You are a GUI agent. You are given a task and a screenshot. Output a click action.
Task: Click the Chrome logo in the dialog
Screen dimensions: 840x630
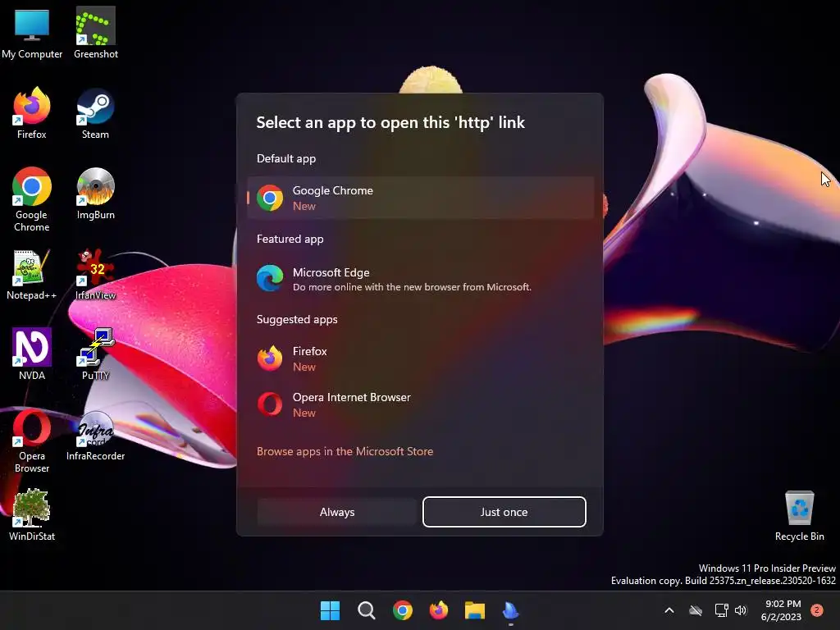pos(270,199)
